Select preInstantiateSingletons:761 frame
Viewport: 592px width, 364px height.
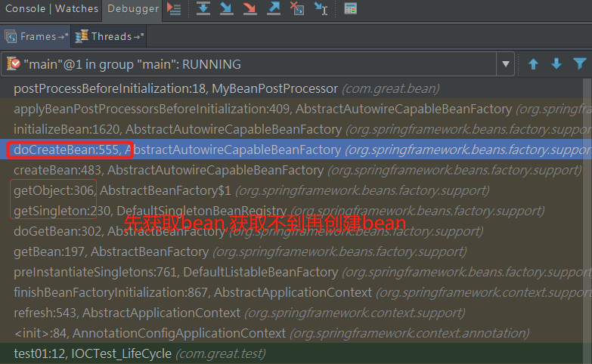[x=291, y=272]
